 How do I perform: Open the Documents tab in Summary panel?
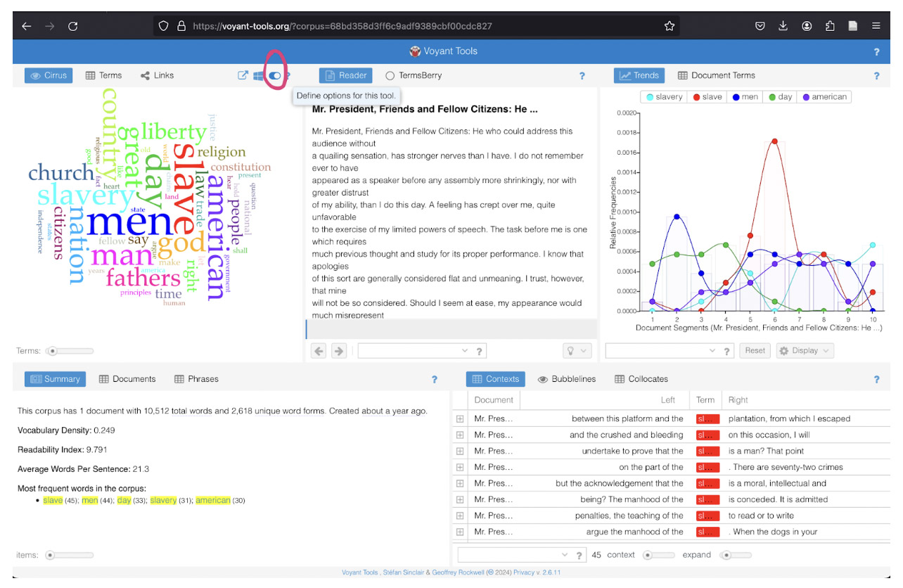[x=127, y=379]
